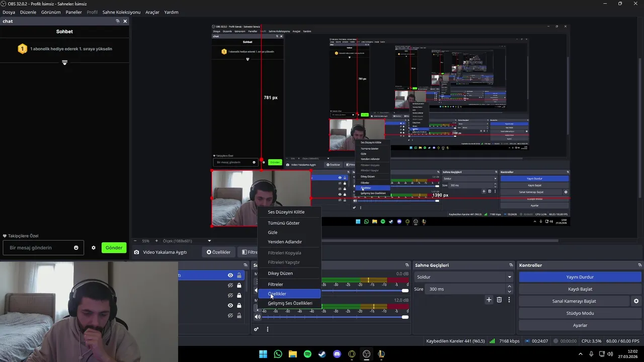Open Steam from the taskbar
This screenshot has height=362, width=644.
323,354
